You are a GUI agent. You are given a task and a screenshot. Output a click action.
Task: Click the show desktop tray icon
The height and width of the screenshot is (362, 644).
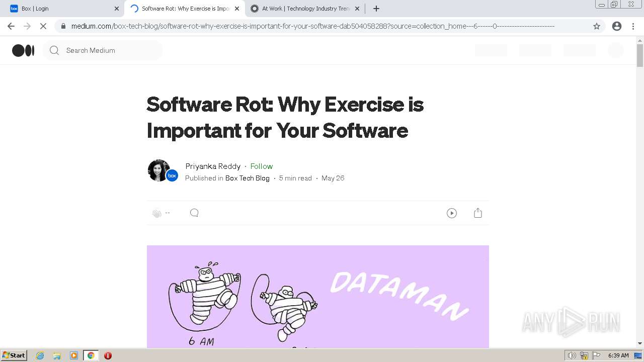pos(638,355)
